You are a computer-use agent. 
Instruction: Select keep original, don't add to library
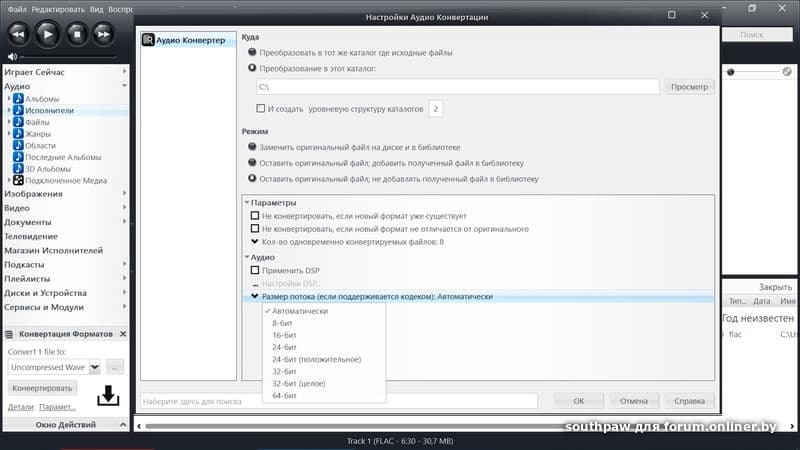point(252,179)
